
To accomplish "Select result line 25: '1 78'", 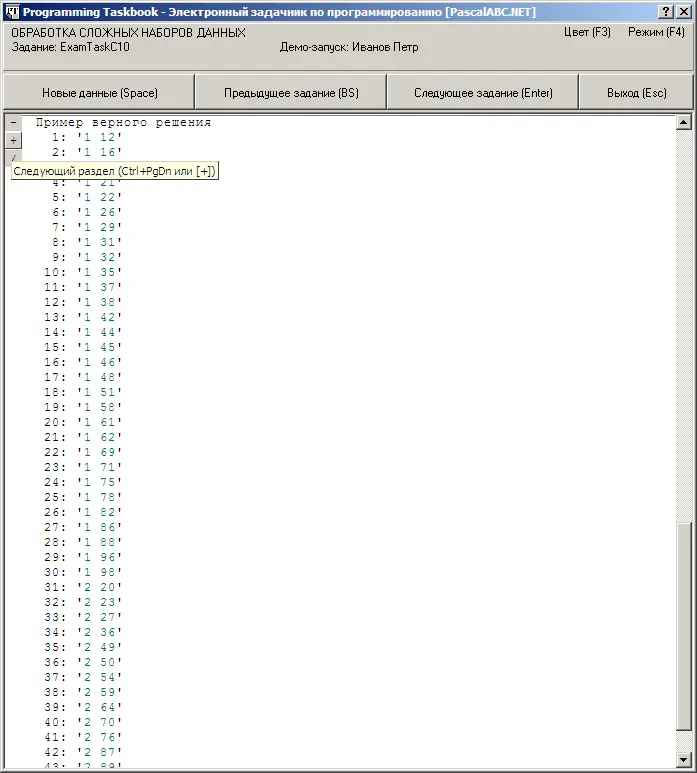I will [x=82, y=497].
